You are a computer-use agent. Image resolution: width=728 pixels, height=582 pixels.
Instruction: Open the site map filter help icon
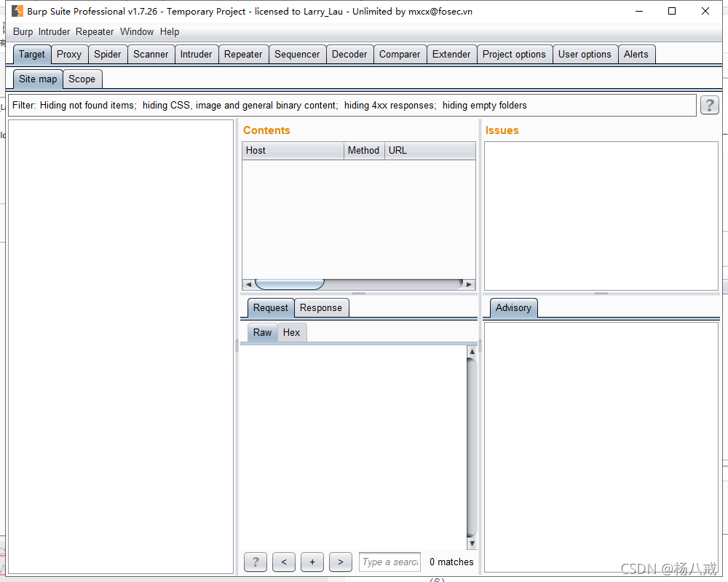pos(709,105)
